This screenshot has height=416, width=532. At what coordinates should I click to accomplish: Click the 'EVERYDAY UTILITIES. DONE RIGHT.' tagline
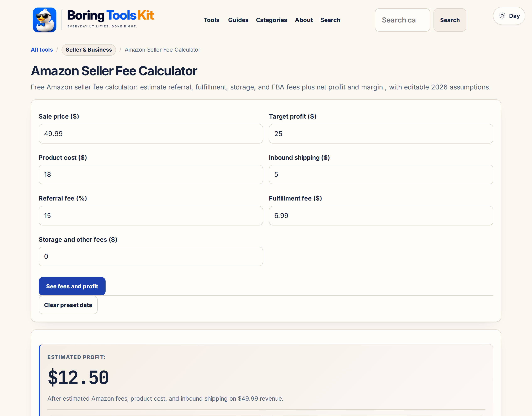point(102,26)
